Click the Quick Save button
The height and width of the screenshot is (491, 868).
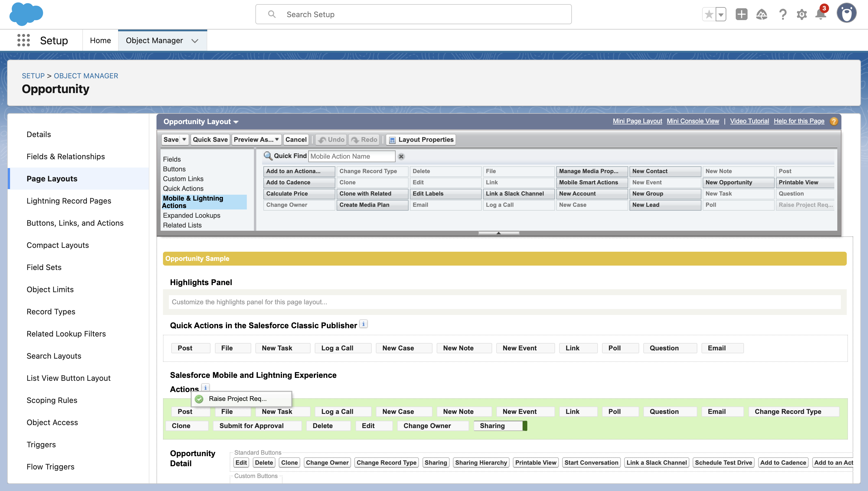pos(210,139)
